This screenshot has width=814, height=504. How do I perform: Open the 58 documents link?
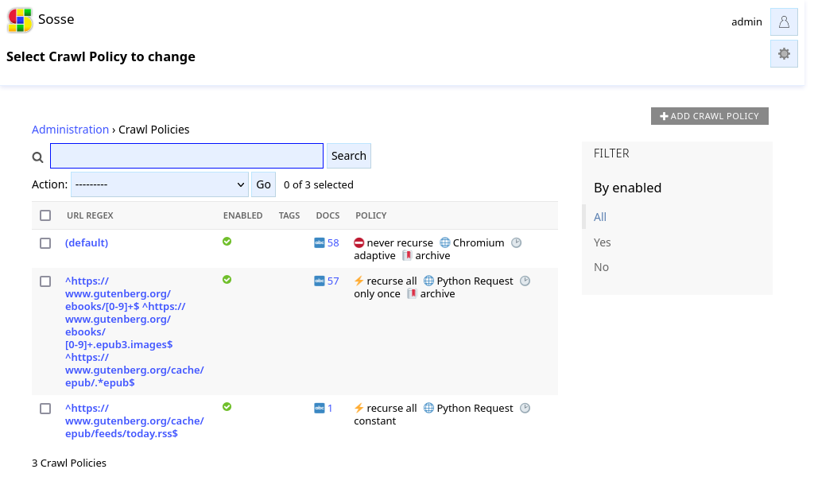(x=333, y=243)
